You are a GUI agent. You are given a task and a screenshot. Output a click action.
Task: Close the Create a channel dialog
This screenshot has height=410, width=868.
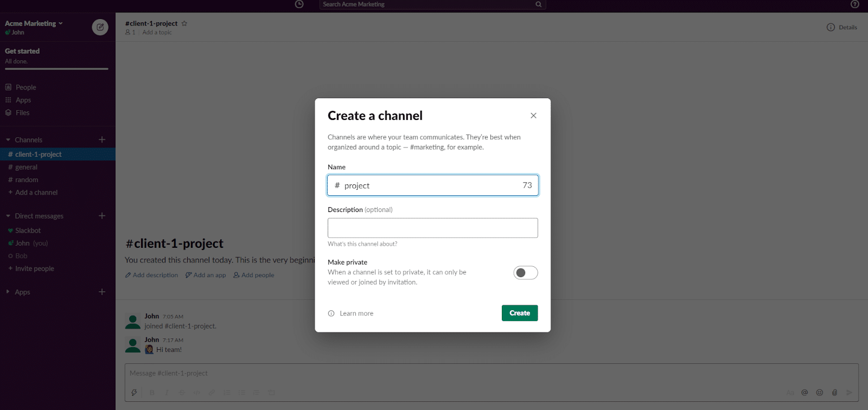[533, 116]
